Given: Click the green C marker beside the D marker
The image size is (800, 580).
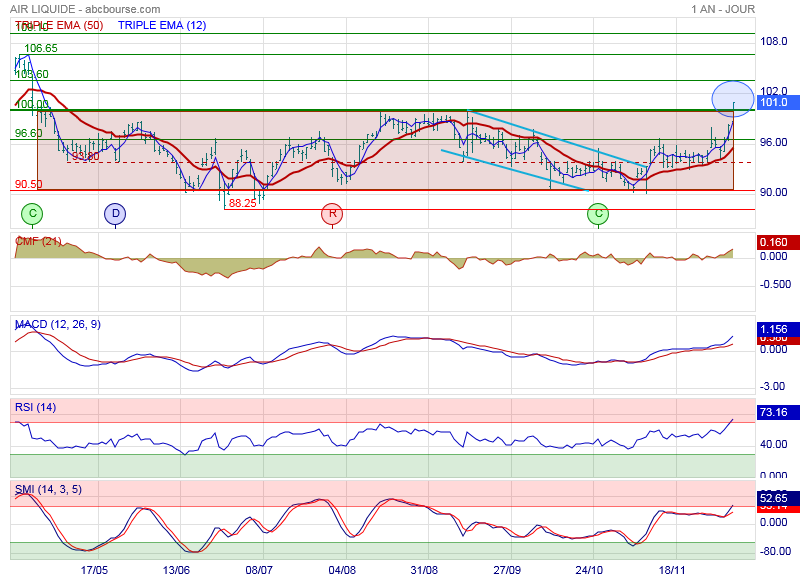Looking at the screenshot, I should [x=33, y=213].
